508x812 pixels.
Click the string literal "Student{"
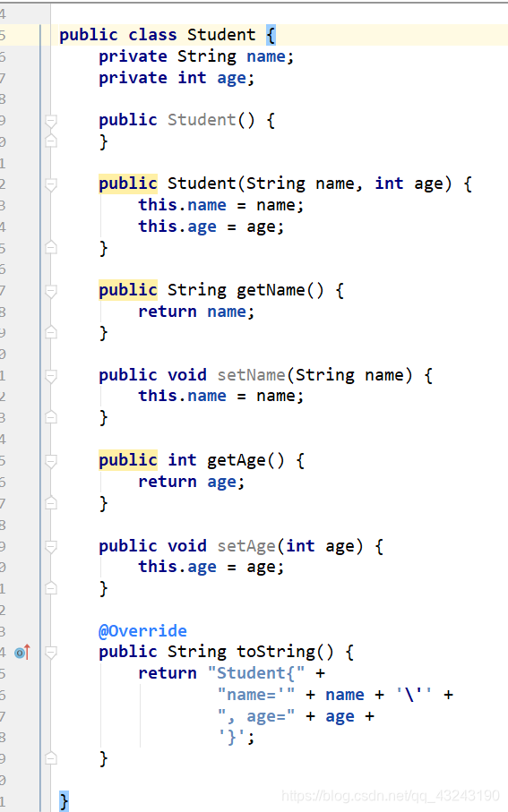click(x=256, y=673)
